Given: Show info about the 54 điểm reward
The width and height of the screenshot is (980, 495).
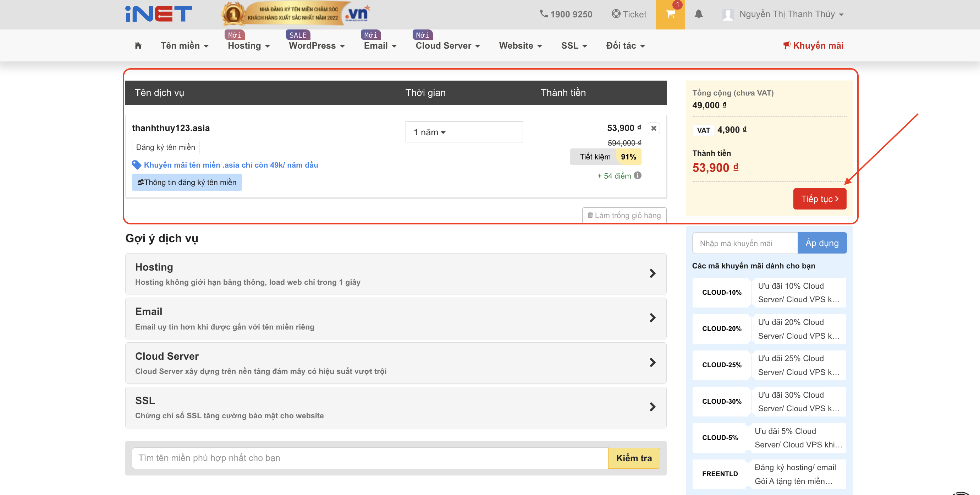Looking at the screenshot, I should tap(638, 175).
